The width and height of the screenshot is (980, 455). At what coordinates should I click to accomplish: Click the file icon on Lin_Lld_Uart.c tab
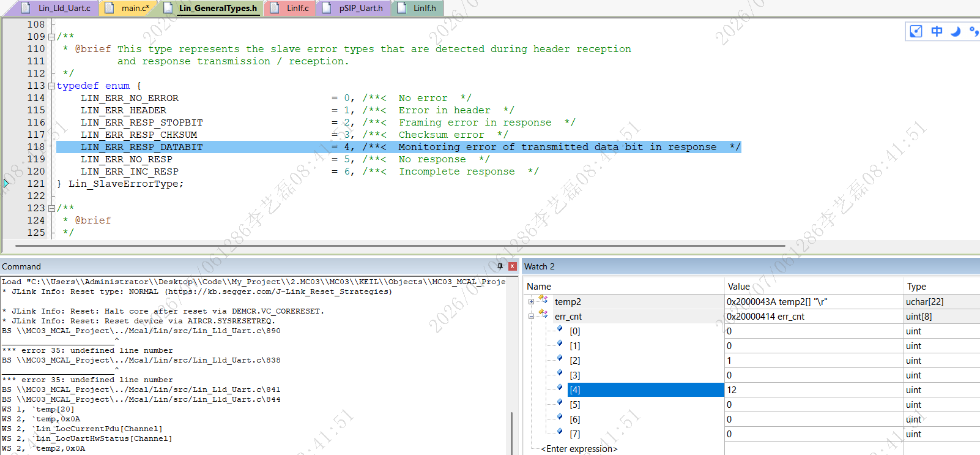tap(26, 8)
